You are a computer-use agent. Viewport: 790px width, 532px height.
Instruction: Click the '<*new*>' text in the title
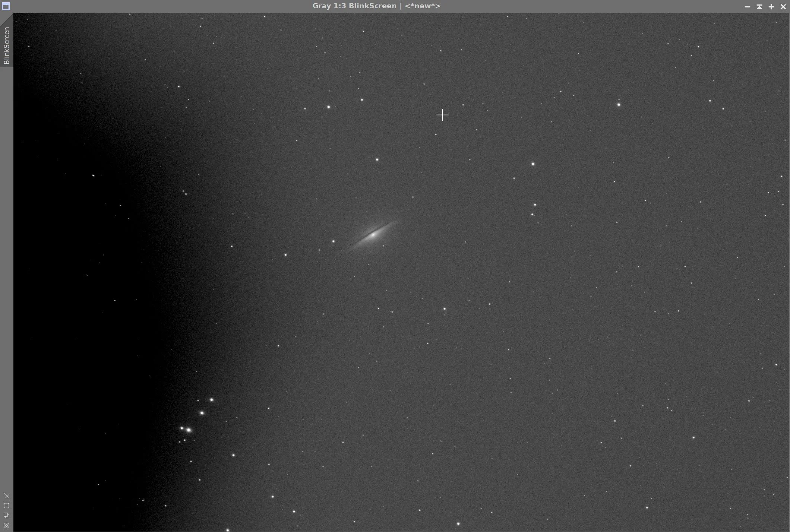click(423, 6)
